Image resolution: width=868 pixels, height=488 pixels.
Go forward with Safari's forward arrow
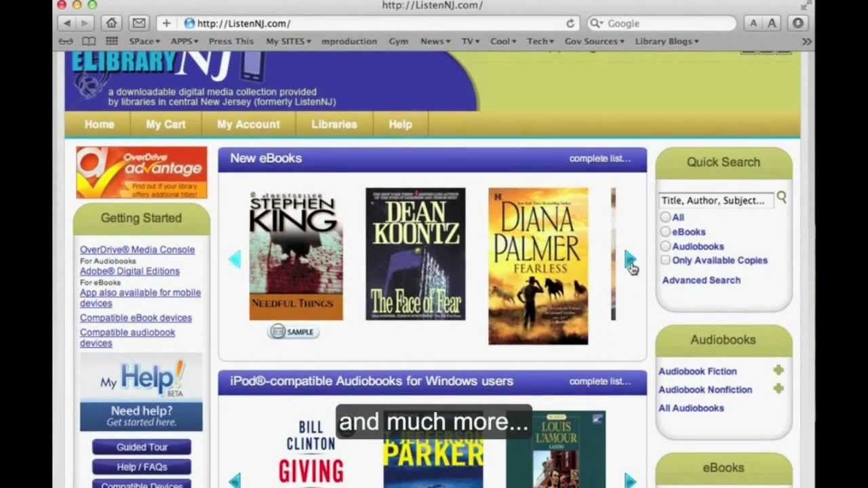point(85,23)
